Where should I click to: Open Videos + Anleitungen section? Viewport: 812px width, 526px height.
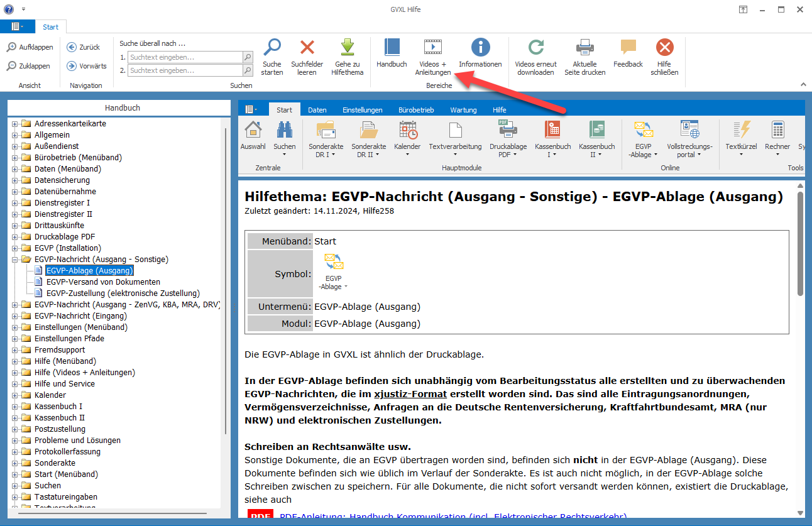[x=433, y=57]
